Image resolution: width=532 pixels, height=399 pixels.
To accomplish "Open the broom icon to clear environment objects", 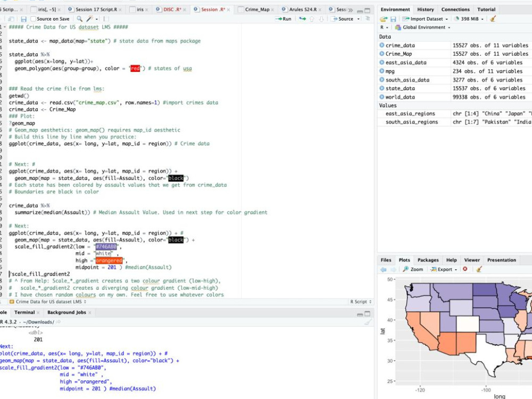I will pos(494,19).
